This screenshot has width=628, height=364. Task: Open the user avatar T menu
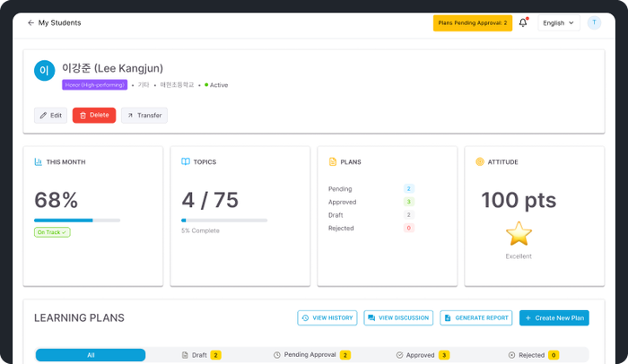tap(594, 23)
